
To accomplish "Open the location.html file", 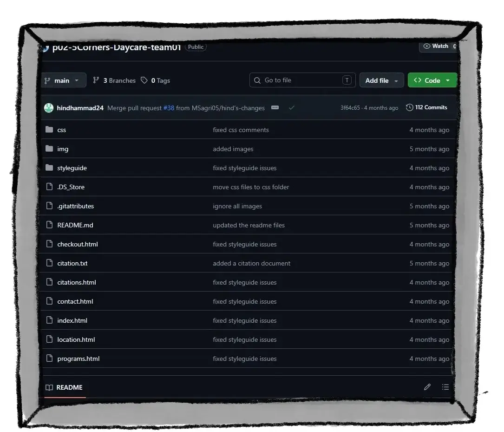I will (76, 339).
